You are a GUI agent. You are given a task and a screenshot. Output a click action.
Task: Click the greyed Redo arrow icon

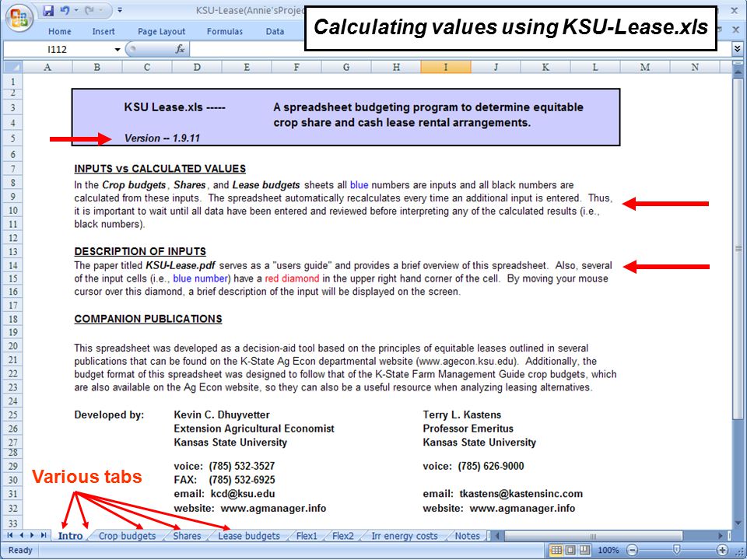pos(89,10)
